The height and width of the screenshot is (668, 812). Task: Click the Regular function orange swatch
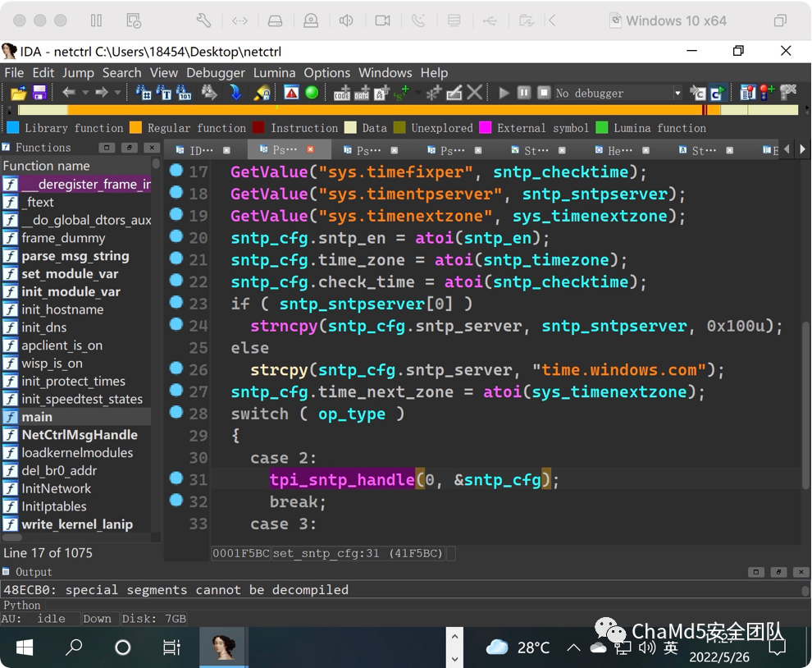click(135, 128)
